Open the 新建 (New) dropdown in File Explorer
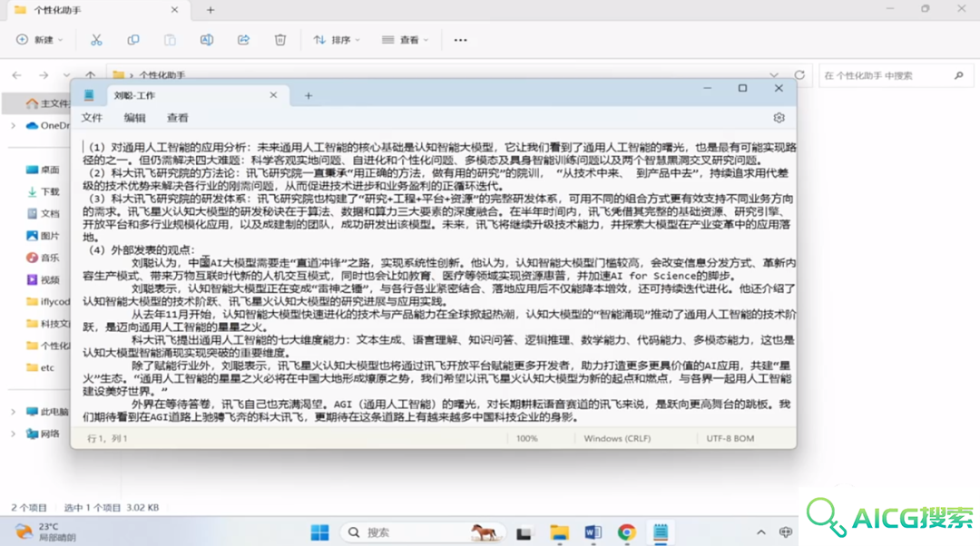This screenshot has width=980, height=546. [39, 40]
